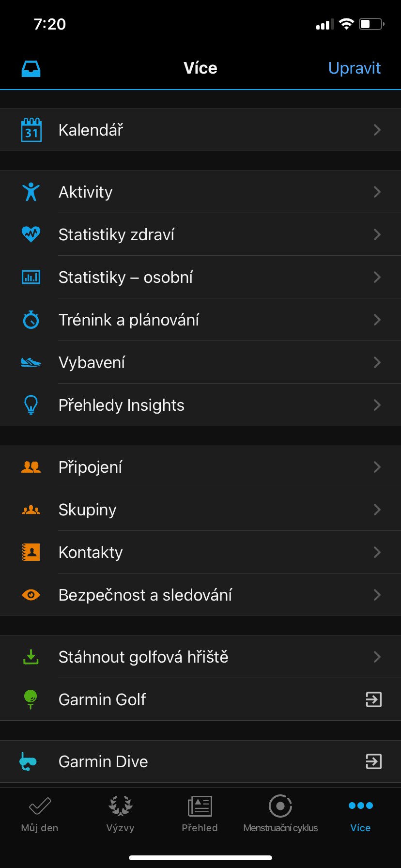Viewport: 401px width, 868px height.
Task: Tap the Trénink a plánování stopwatch icon
Action: (31, 320)
